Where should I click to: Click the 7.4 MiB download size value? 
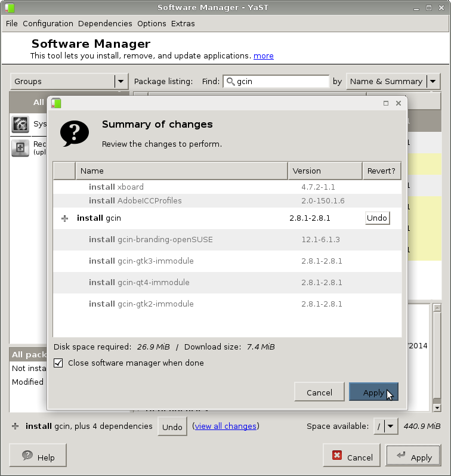261,347
